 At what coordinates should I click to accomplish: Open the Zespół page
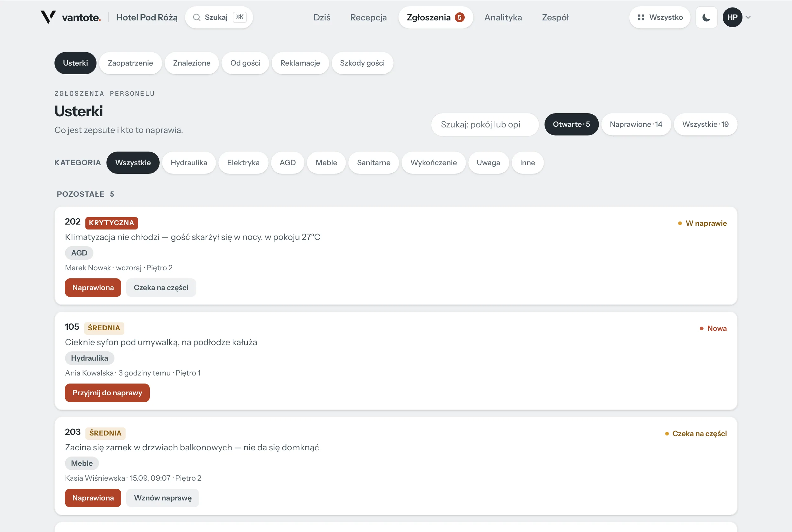pos(555,17)
